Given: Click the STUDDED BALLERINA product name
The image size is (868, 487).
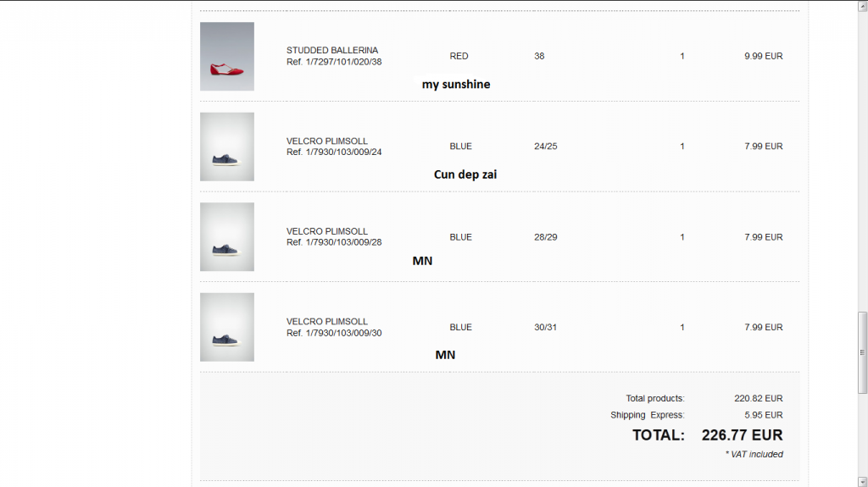Looking at the screenshot, I should pos(332,51).
